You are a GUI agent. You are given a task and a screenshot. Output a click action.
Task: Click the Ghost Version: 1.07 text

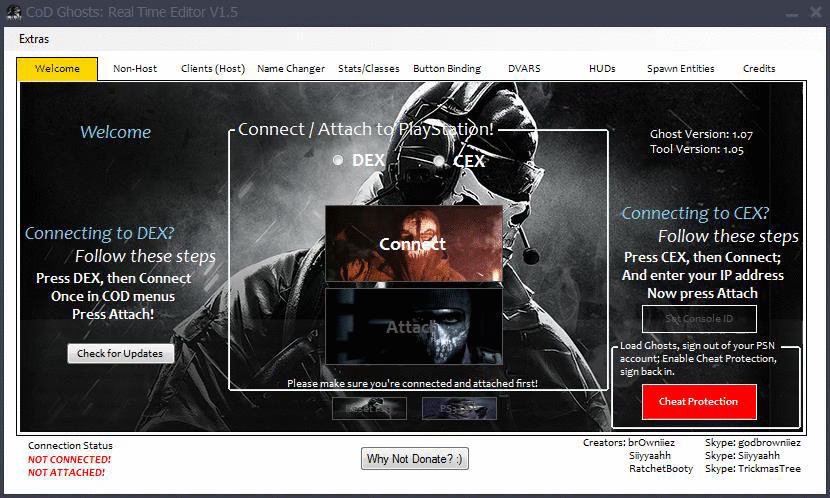(701, 134)
